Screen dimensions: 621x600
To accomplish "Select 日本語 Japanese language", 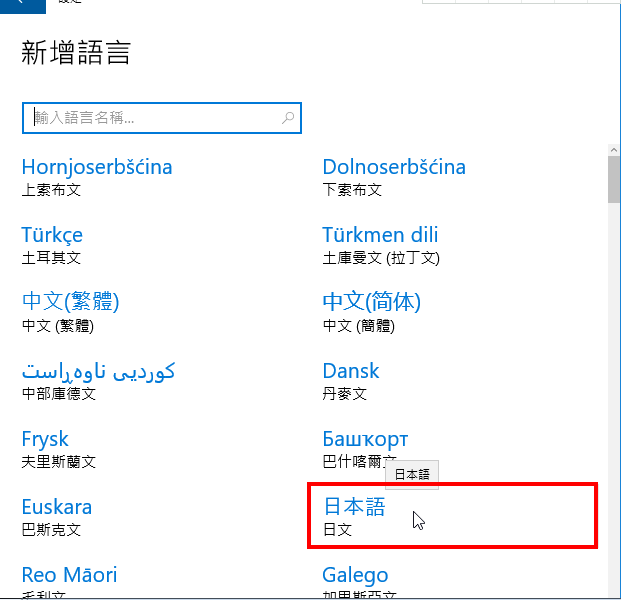I will (452, 516).
